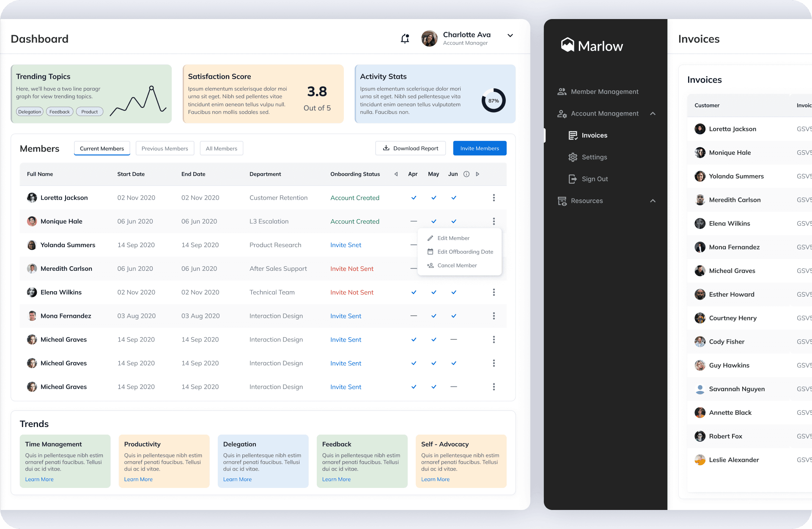
Task: Open Monique Hale's row actions menu
Action: coord(494,221)
